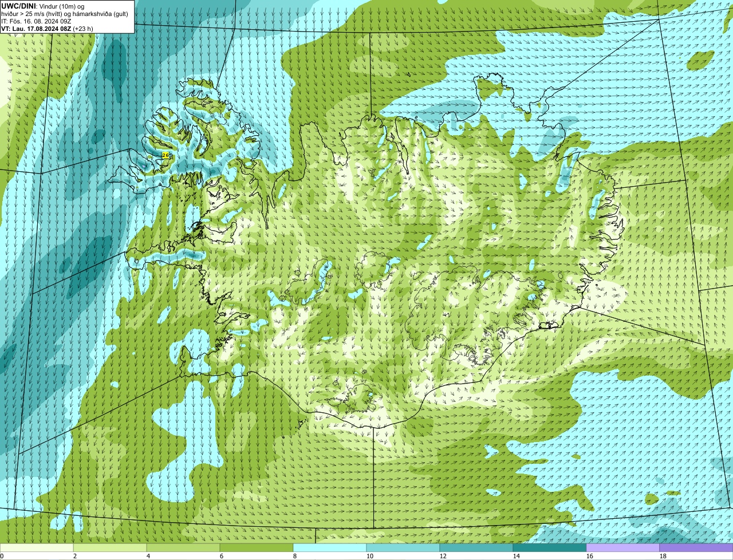The width and height of the screenshot is (733, 560).
Task: Click the light purple 16–18 m/s legend swatch
Action: [623, 547]
